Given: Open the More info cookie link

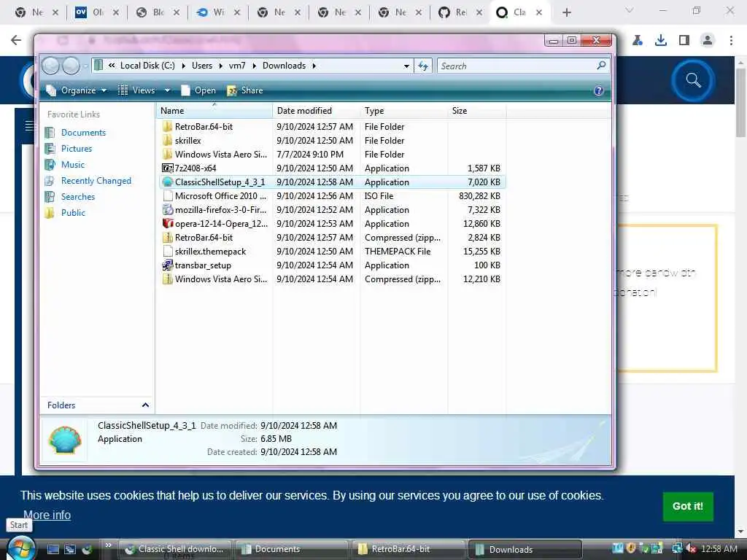Looking at the screenshot, I should click(47, 516).
